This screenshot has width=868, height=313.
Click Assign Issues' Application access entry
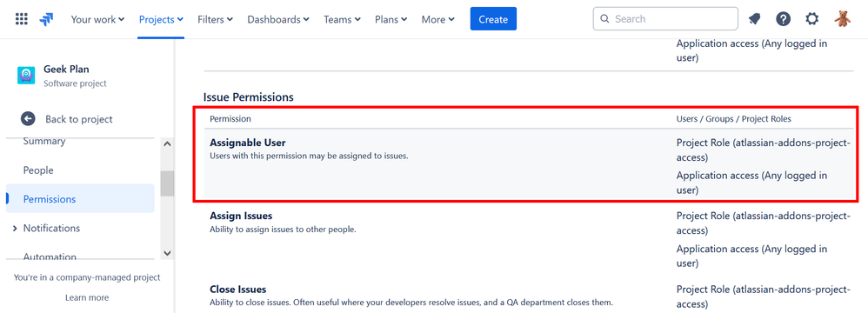click(751, 256)
